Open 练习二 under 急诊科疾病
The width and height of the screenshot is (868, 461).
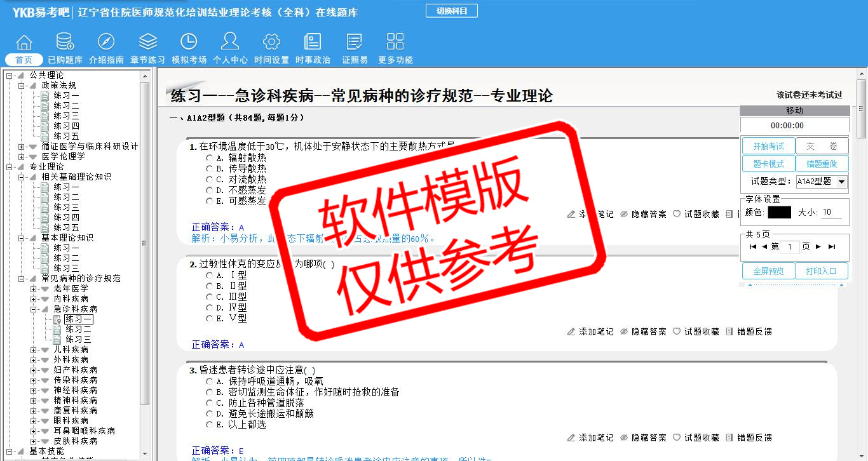(78, 329)
